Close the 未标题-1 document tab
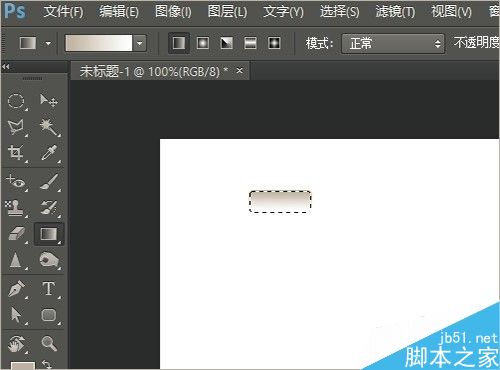 tap(239, 71)
